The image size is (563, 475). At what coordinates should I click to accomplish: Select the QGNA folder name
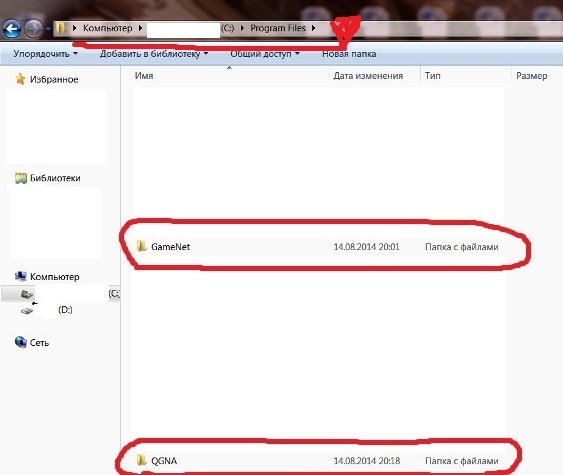point(164,461)
